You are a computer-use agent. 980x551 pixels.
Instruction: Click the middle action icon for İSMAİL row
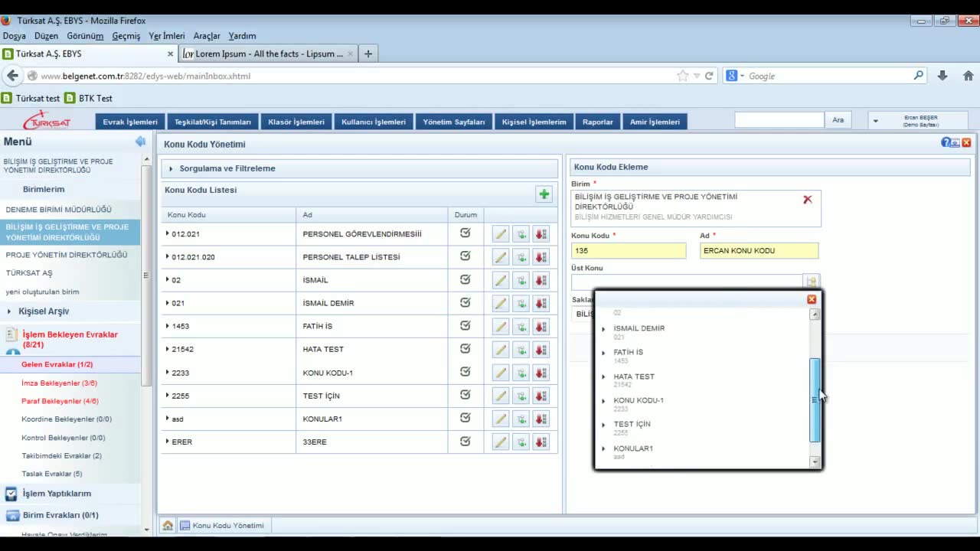click(x=521, y=281)
